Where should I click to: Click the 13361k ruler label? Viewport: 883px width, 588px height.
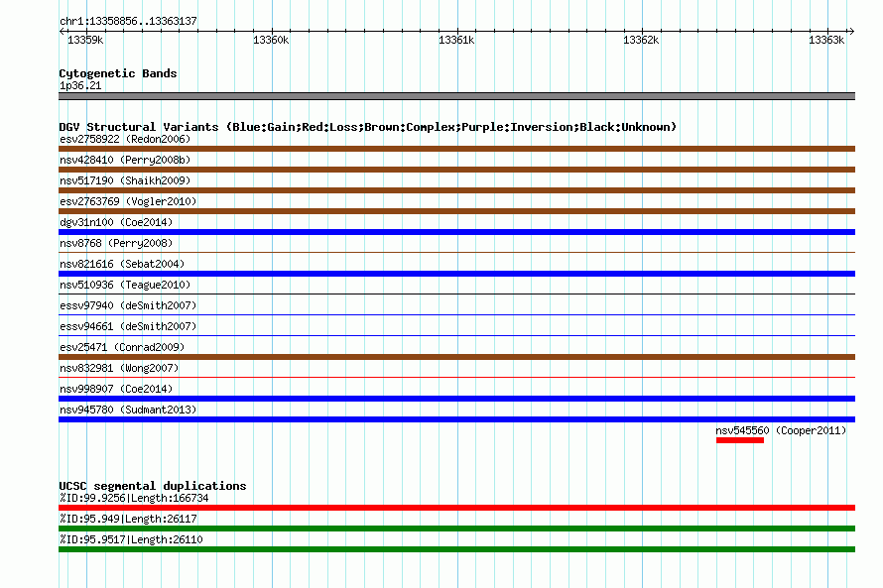point(456,40)
